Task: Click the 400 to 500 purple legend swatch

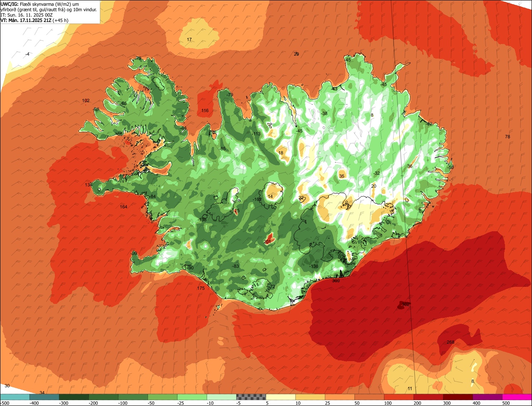Action: pos(487,397)
